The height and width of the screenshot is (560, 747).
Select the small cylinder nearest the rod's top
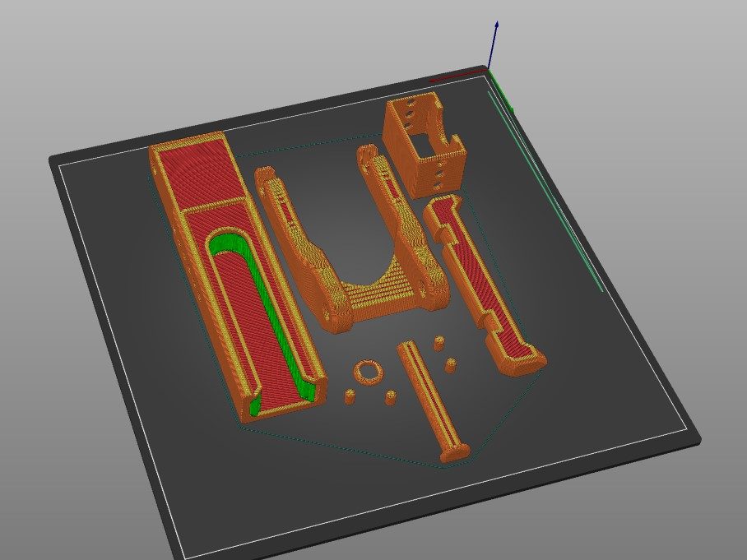pyautogui.click(x=438, y=344)
